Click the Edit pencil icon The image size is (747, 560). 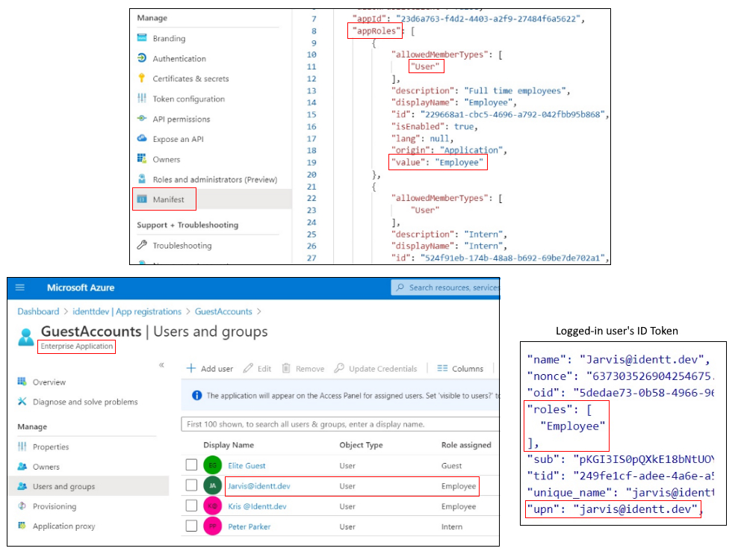[x=248, y=368]
